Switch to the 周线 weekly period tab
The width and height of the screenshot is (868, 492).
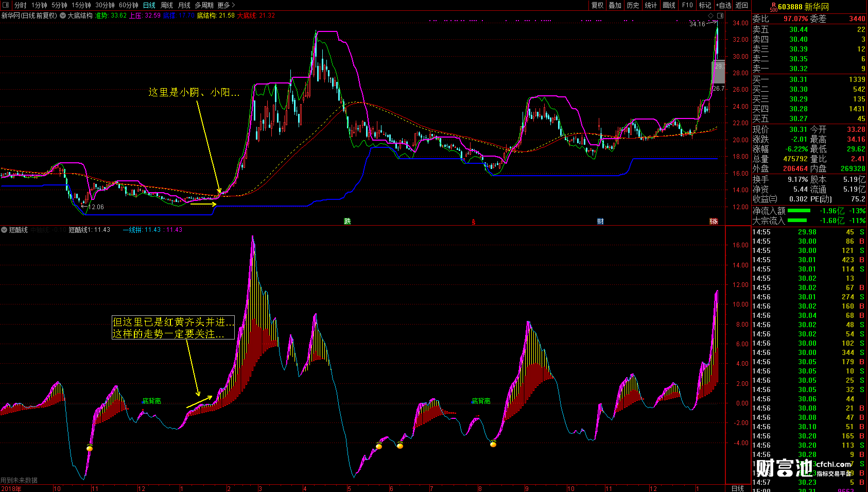pos(167,5)
